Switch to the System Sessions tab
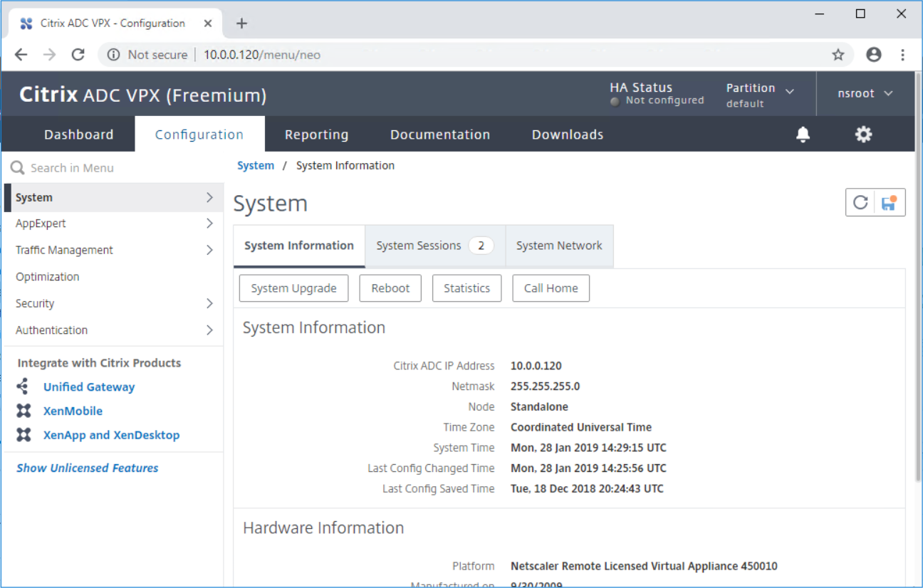Viewport: 923px width, 588px height. tap(435, 246)
